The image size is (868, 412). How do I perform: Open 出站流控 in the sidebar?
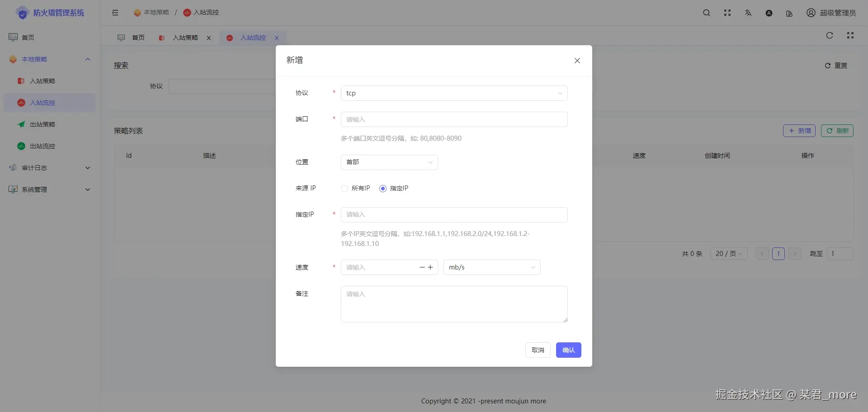pos(50,146)
